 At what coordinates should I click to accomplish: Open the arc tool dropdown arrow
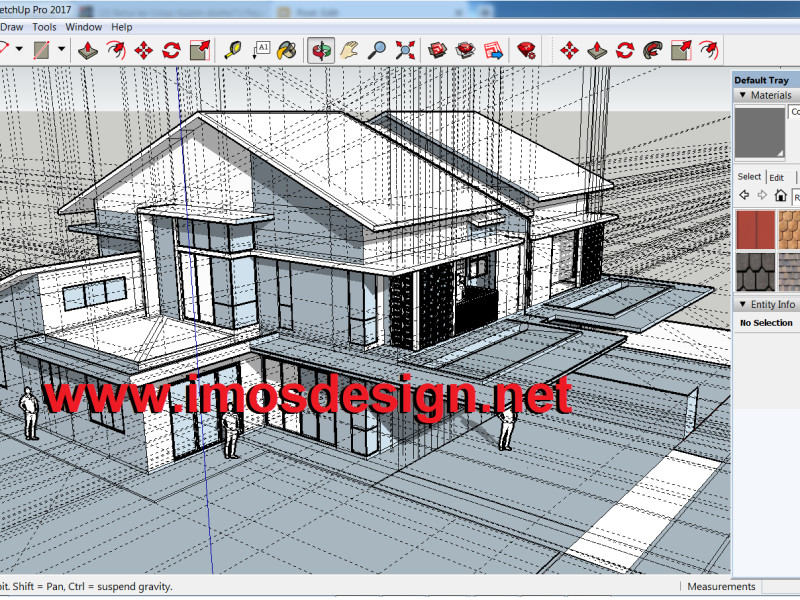tap(19, 49)
